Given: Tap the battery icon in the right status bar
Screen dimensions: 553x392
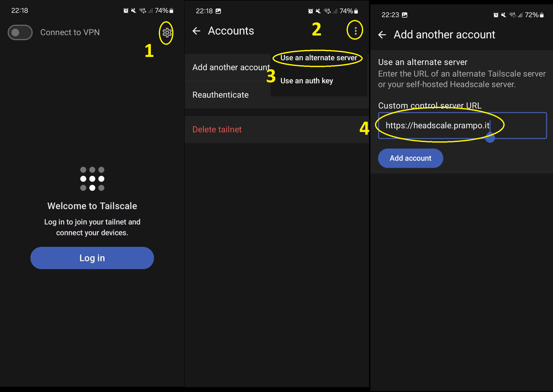Looking at the screenshot, I should coord(542,15).
